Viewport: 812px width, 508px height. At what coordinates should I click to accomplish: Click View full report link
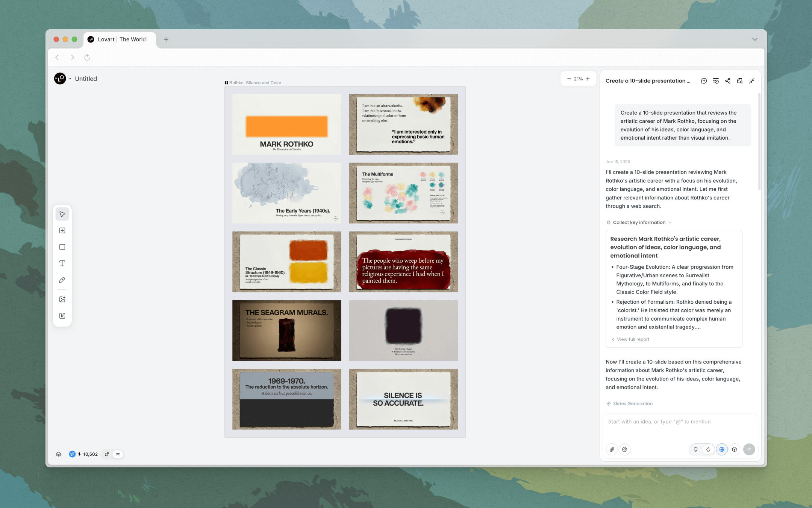[x=633, y=339]
